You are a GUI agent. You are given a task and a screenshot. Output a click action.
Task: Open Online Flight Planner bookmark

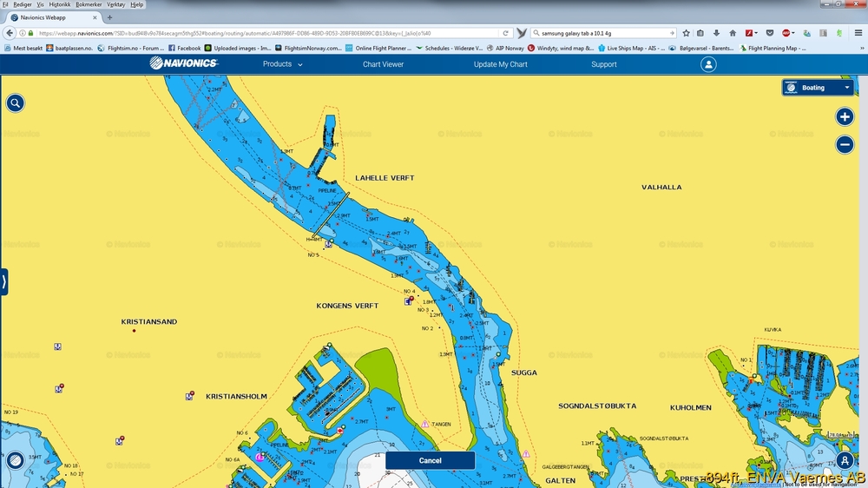point(378,48)
